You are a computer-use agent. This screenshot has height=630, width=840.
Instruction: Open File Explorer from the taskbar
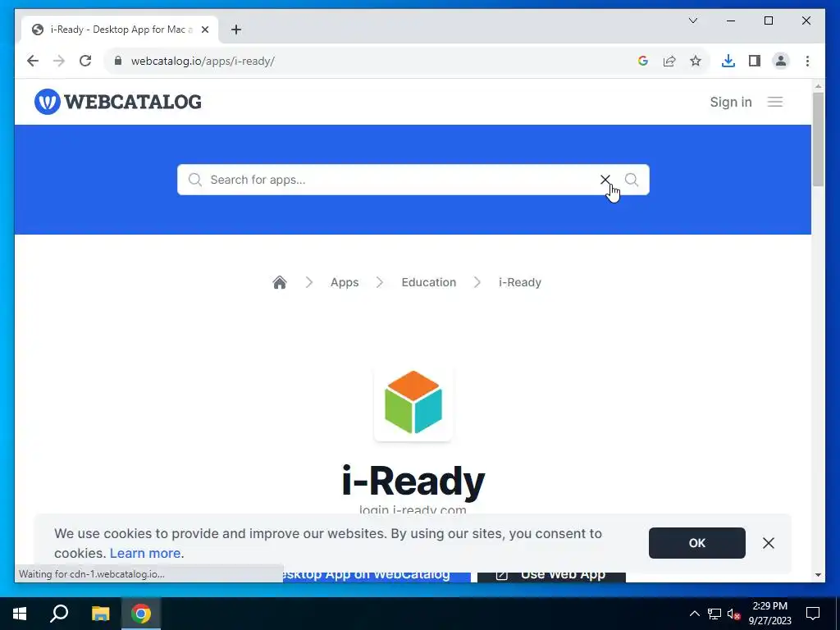(x=100, y=614)
